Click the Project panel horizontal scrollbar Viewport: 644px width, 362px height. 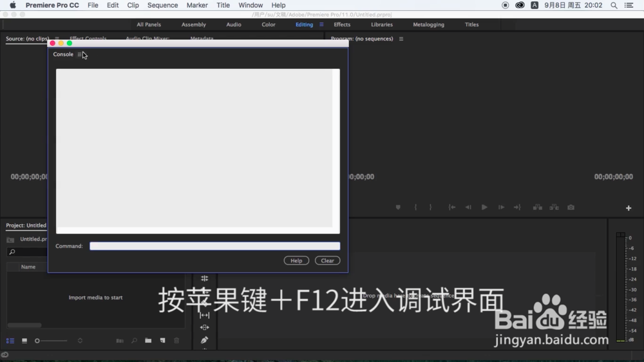coord(24,325)
